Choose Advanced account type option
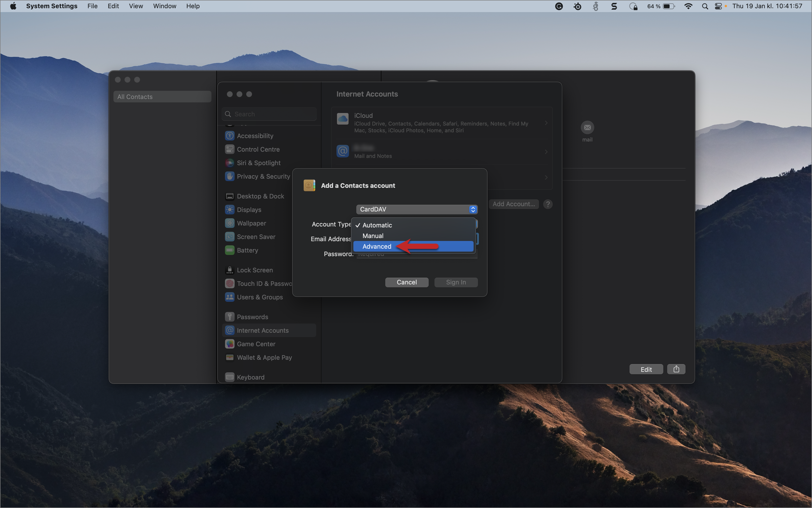This screenshot has height=508, width=812. (413, 246)
